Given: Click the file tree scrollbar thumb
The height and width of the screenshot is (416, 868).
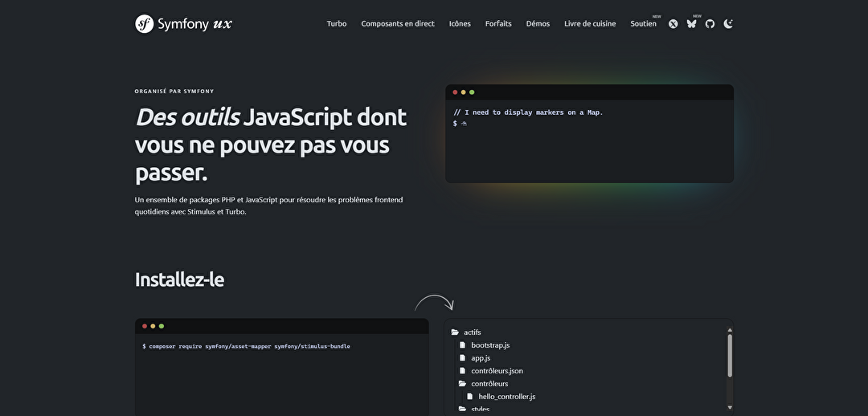Looking at the screenshot, I should [x=730, y=355].
